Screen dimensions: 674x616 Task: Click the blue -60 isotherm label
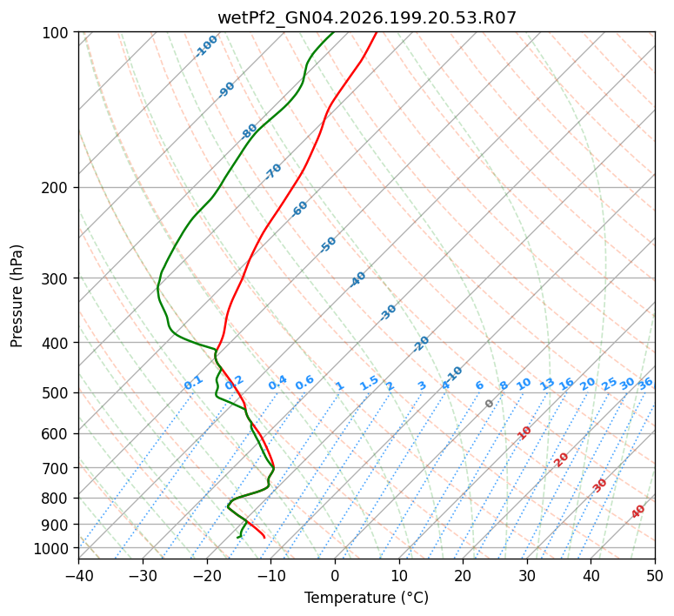[299, 209]
